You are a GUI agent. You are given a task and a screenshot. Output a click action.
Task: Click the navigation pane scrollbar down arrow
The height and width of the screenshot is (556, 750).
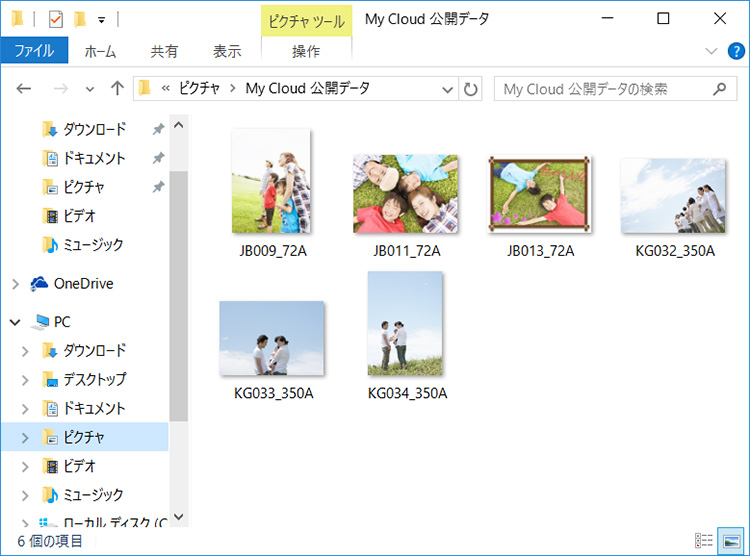click(179, 517)
